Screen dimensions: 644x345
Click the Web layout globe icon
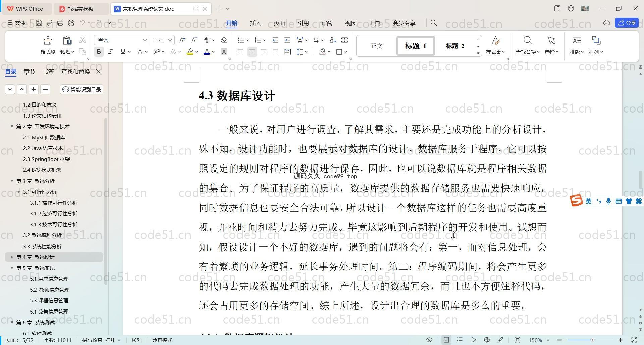pos(487,340)
